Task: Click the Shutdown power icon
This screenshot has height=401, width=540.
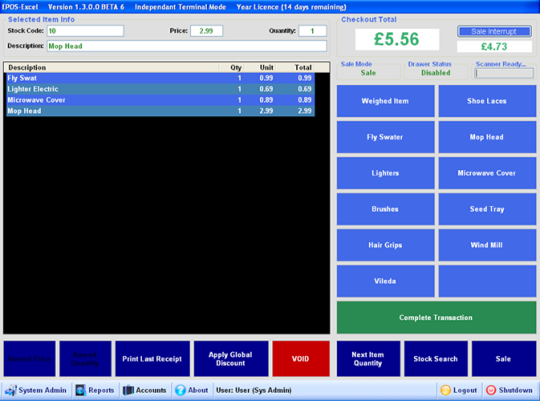Action: point(491,390)
